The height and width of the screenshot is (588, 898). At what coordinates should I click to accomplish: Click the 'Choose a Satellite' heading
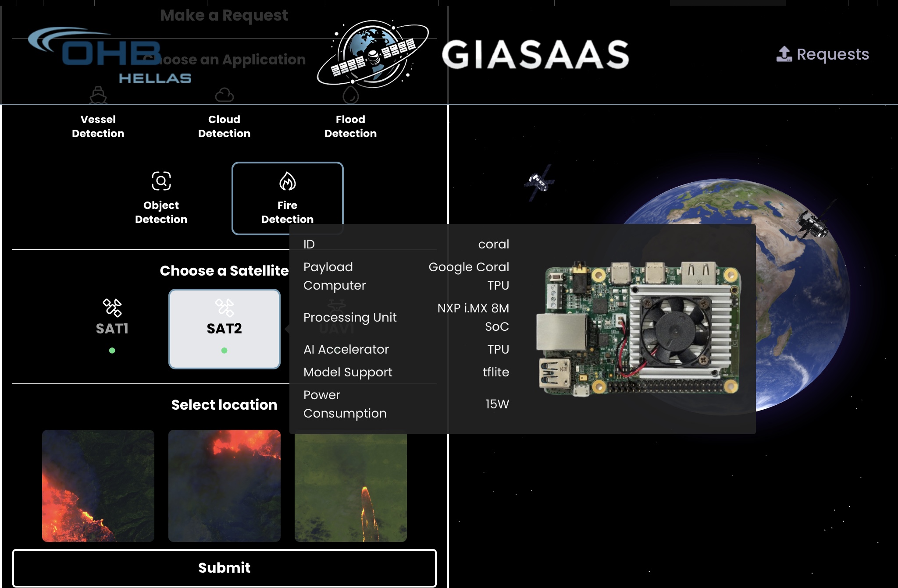point(224,271)
